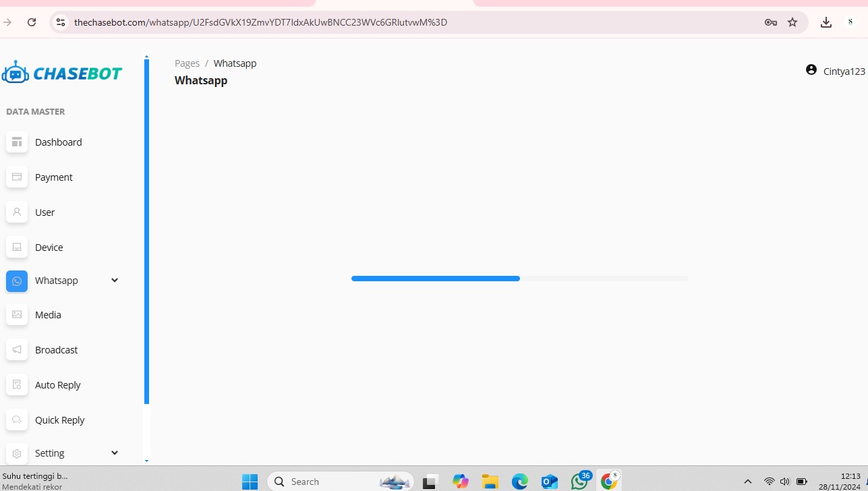
Task: Go to the Setting menu item
Action: coord(50,453)
